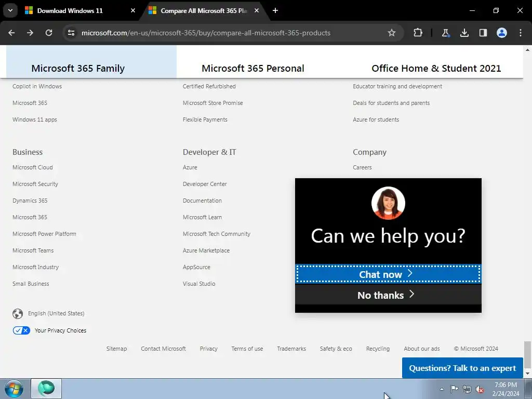The width and height of the screenshot is (532, 399).
Task: Open Microsoft Learn link
Action: point(202,217)
